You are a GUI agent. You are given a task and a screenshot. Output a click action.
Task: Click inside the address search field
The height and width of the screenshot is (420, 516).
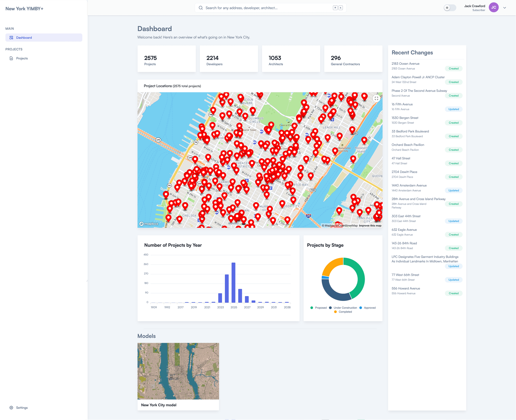click(x=264, y=8)
